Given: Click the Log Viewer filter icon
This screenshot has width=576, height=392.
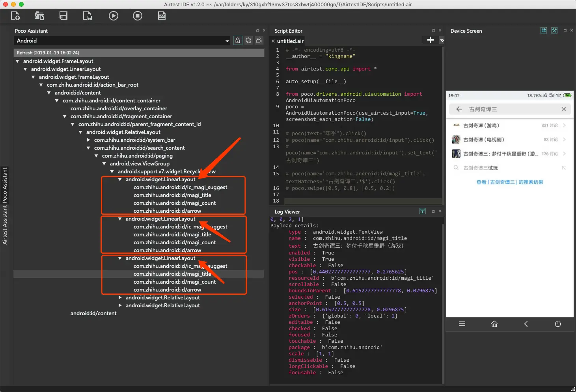Looking at the screenshot, I should click(422, 212).
